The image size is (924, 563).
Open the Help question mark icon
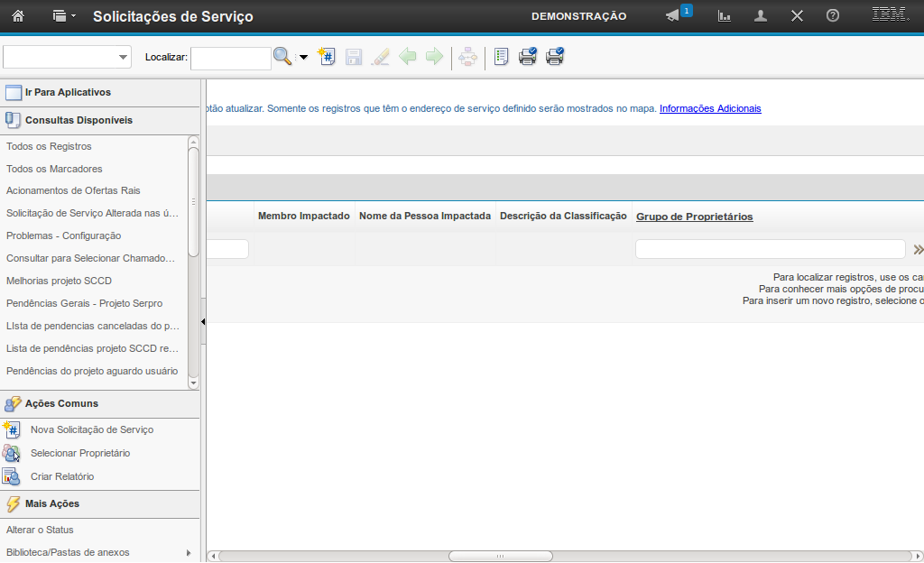[833, 16]
